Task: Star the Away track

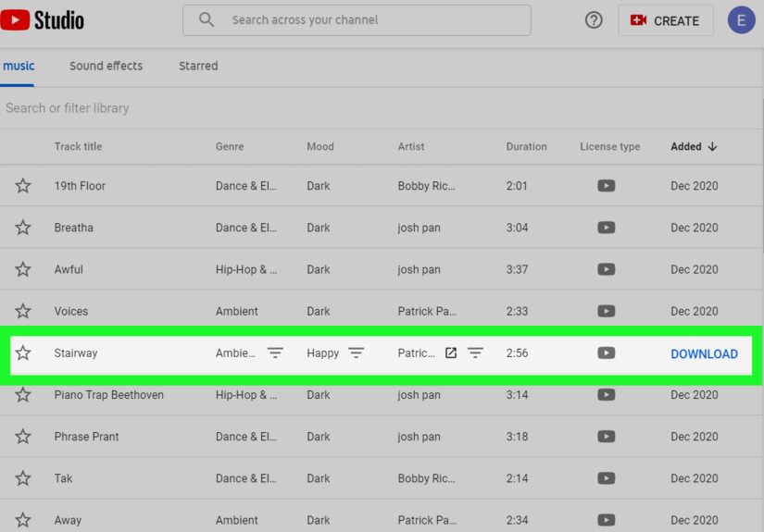Action: (x=23, y=520)
